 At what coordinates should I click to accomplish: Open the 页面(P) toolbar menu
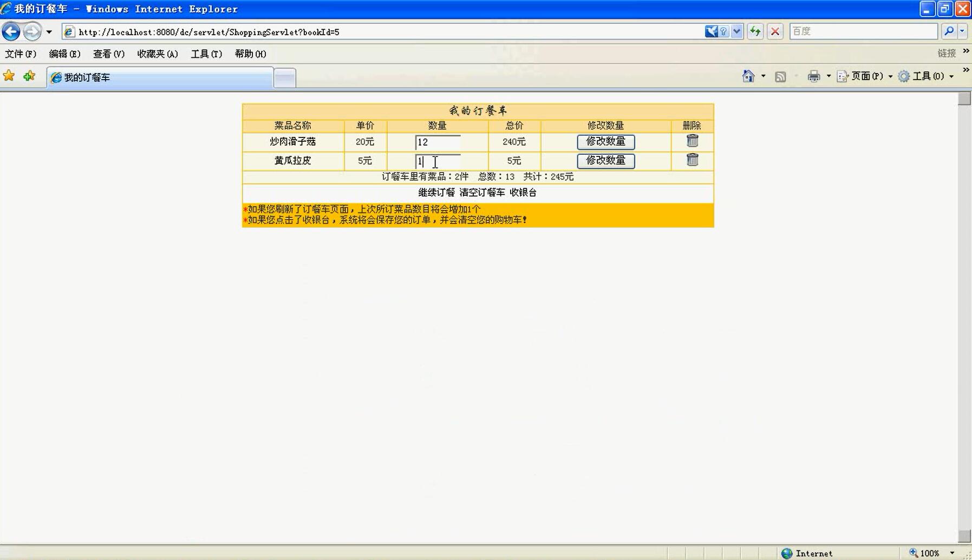[865, 76]
